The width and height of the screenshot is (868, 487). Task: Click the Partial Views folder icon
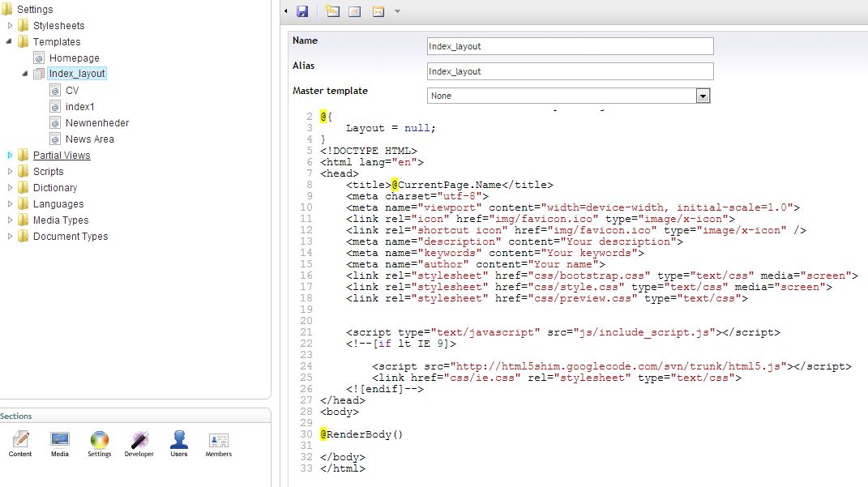pos(23,155)
